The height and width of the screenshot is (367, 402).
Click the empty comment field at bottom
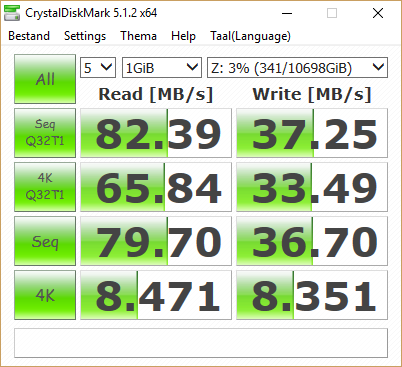201,343
